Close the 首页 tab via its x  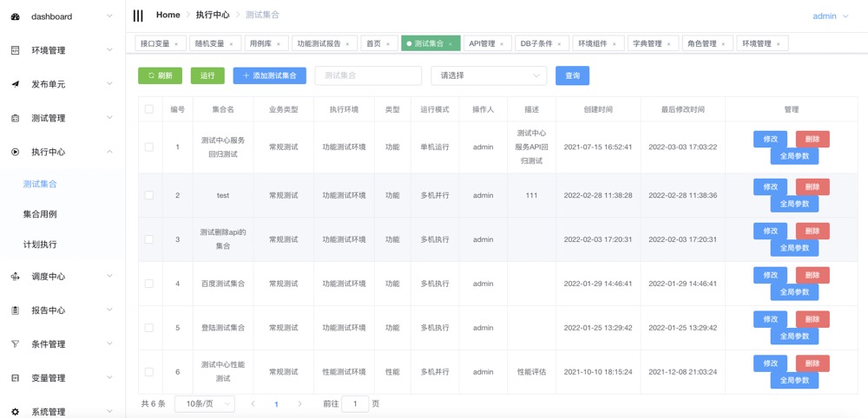[x=388, y=43]
